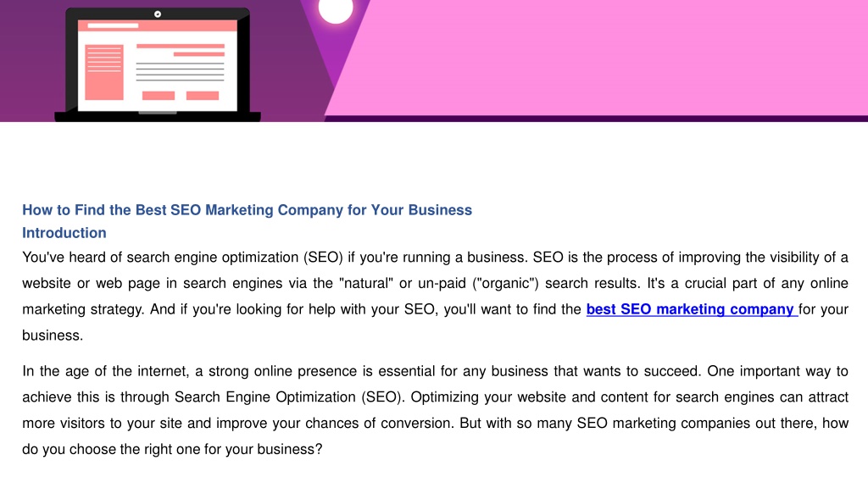Click the best SEO marketing company link
This screenshot has height=488, width=868.
pyautogui.click(x=692, y=309)
